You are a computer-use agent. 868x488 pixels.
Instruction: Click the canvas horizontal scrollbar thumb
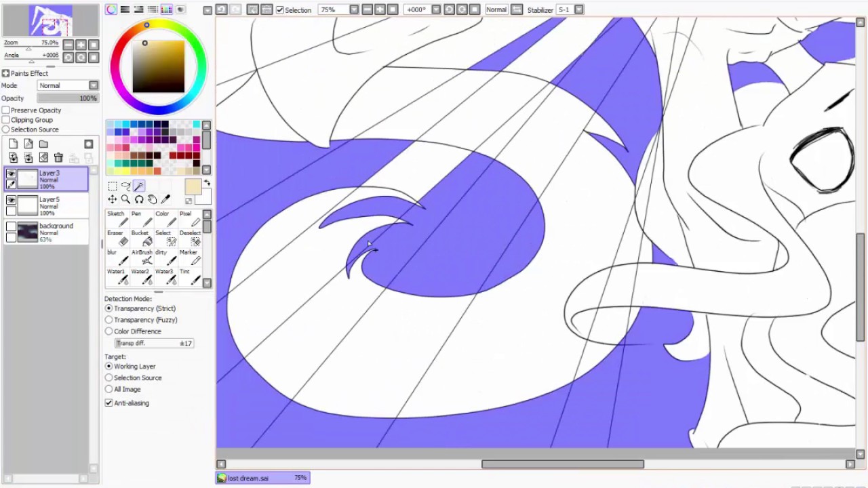[563, 464]
